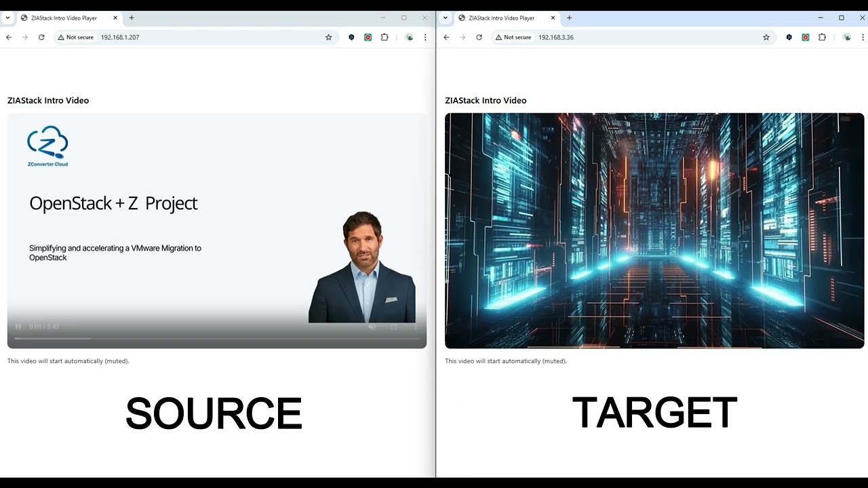Pause the video in the source window
Viewport: 868px width, 488px height.
click(x=18, y=327)
